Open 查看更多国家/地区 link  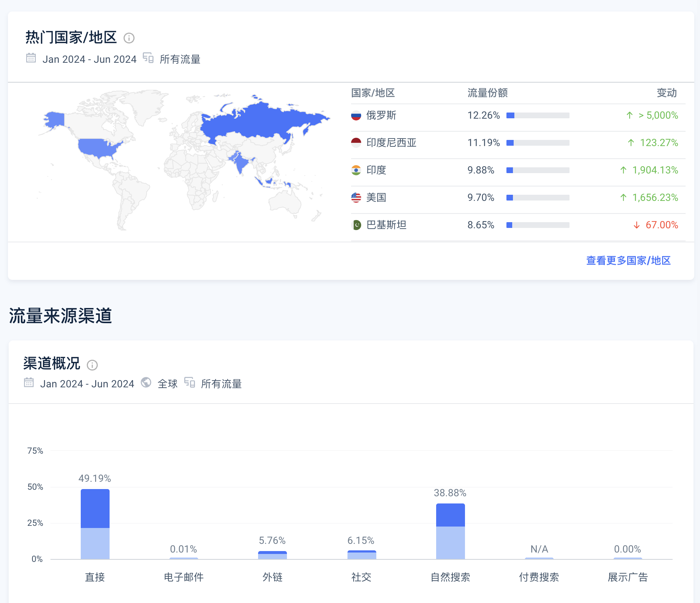click(628, 260)
